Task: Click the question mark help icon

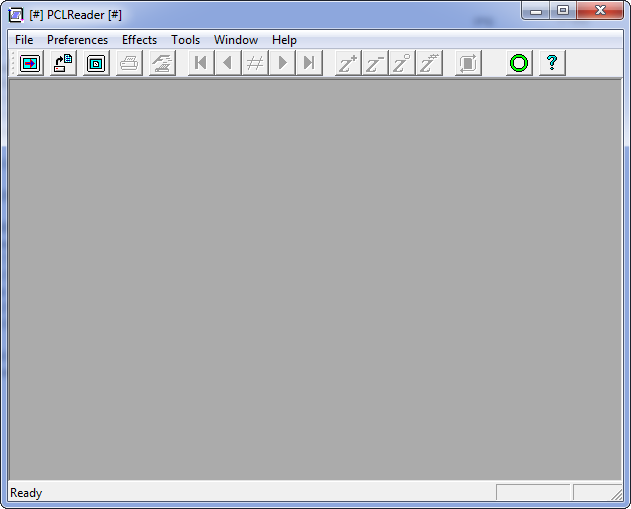Action: pos(552,63)
